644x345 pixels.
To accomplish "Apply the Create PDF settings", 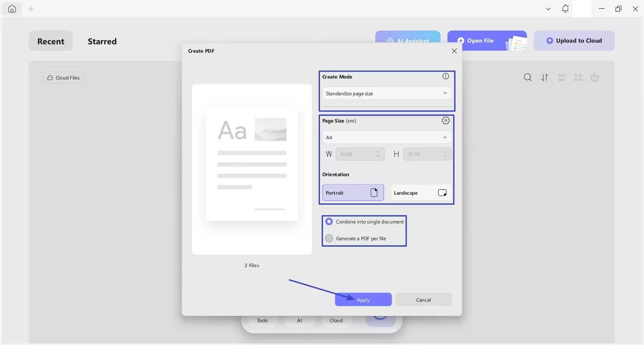I will [363, 299].
